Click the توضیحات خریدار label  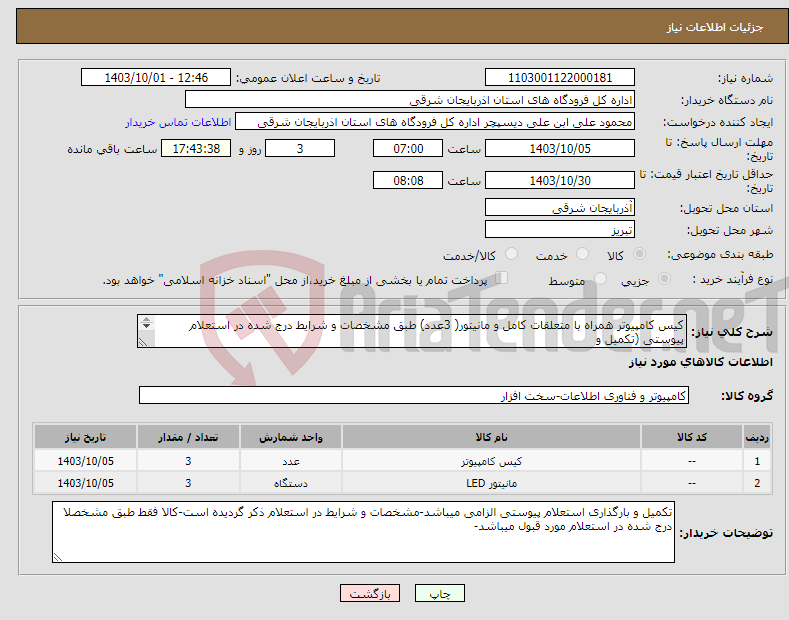click(726, 532)
